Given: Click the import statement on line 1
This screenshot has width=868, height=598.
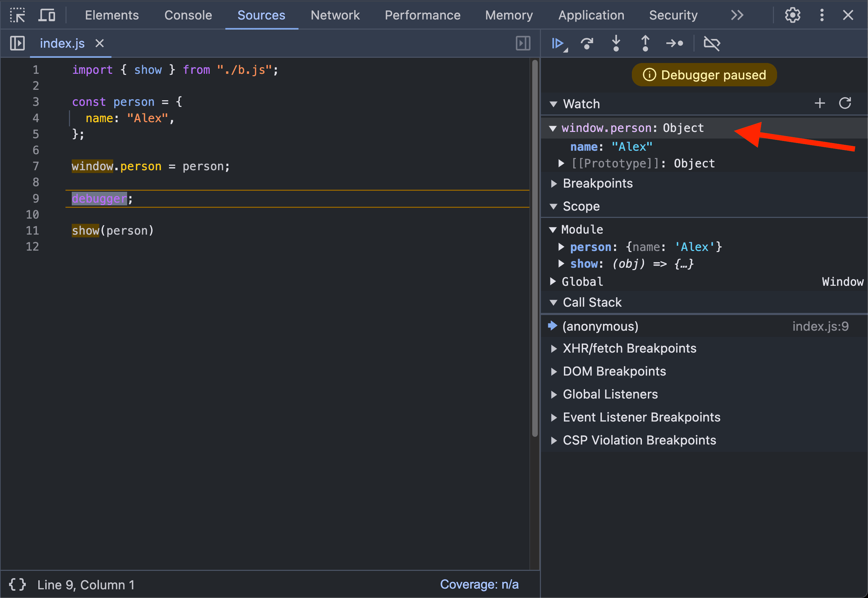Looking at the screenshot, I should [x=175, y=70].
